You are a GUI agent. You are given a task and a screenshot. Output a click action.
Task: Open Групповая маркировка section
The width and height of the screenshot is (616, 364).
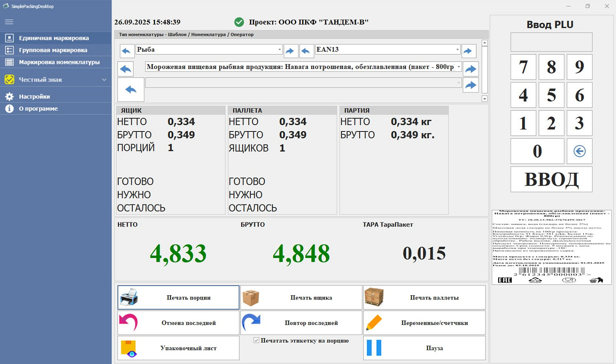pos(55,50)
